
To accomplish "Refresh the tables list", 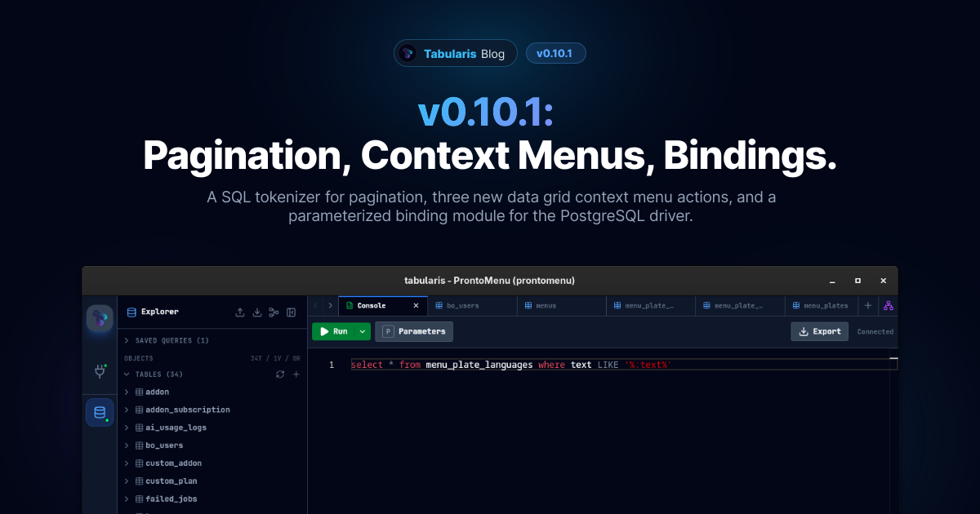I will pos(280,374).
